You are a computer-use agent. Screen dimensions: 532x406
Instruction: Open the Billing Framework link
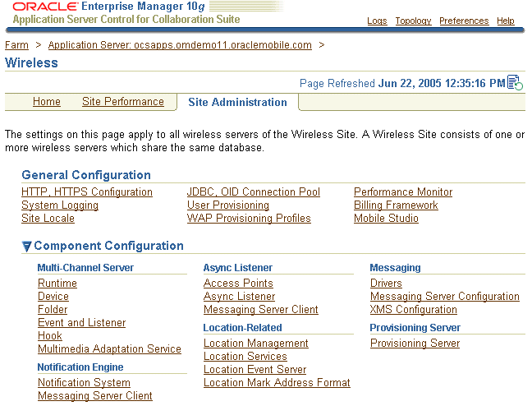tap(396, 205)
